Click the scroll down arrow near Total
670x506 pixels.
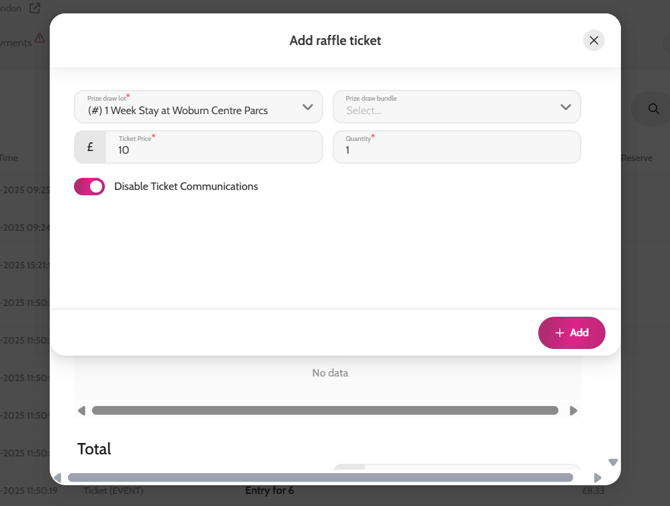pos(613,462)
